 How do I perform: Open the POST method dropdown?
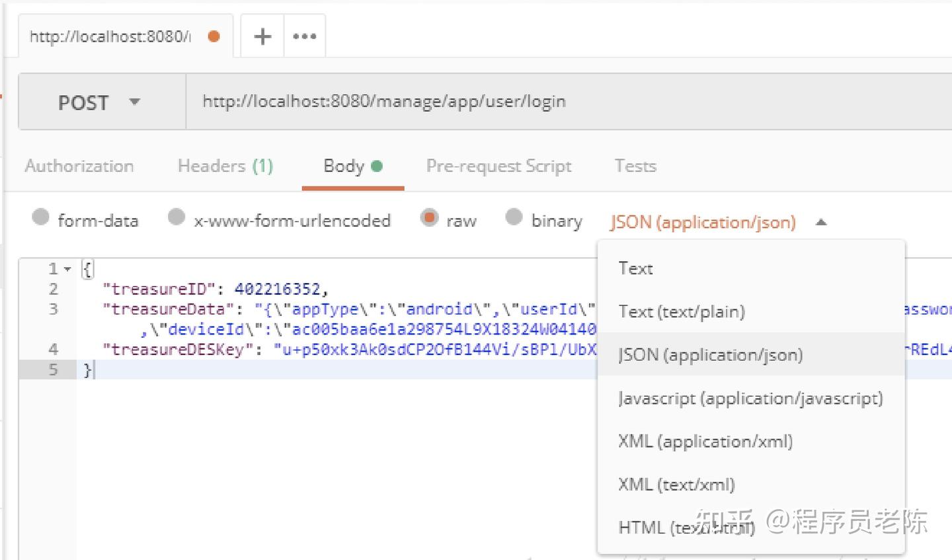tap(99, 102)
